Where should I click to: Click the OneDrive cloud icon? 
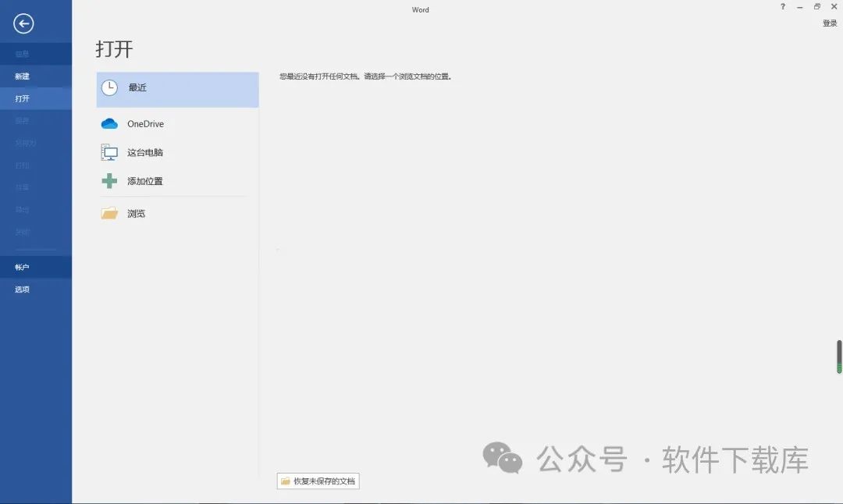tap(110, 123)
